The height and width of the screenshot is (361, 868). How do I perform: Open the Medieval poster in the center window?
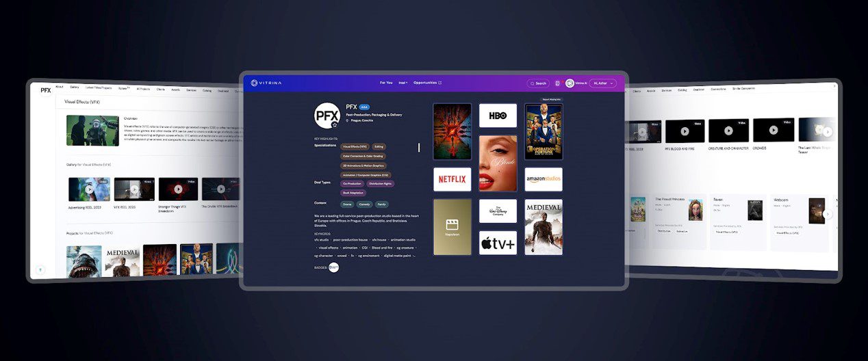[544, 227]
